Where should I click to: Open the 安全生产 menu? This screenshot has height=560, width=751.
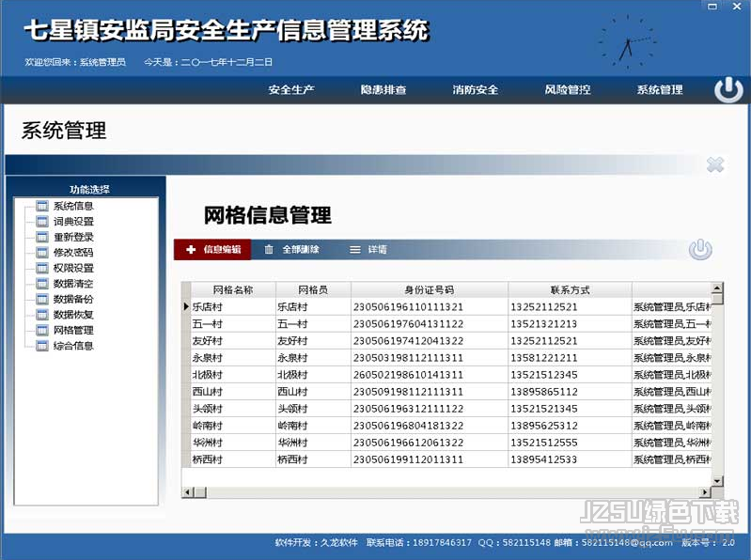(x=291, y=89)
